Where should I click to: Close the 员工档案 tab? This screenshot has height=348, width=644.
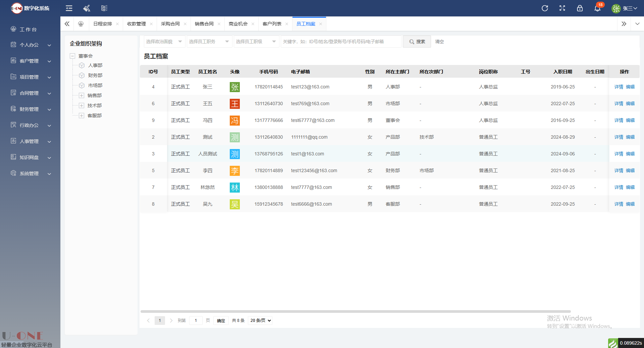pos(321,24)
